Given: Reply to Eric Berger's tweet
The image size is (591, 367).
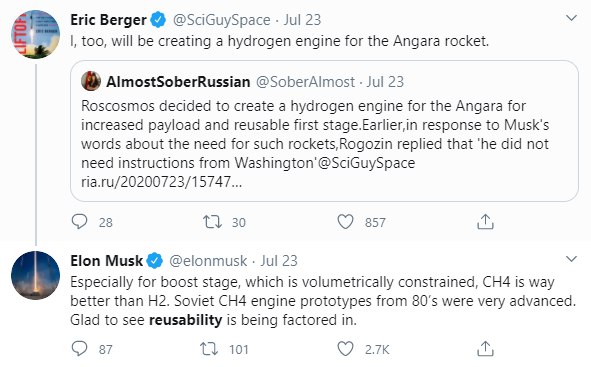Looking at the screenshot, I should 80,222.
